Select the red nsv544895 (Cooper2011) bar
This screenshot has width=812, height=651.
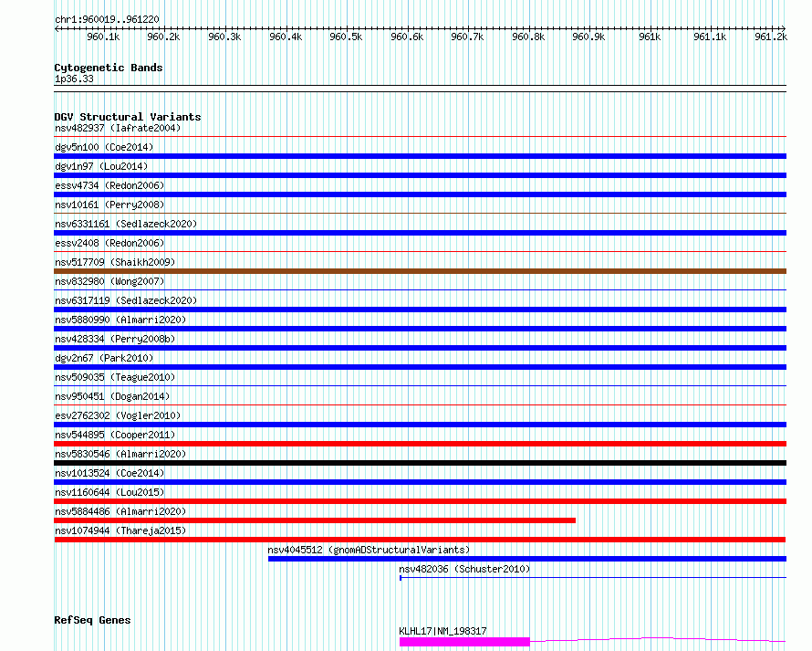[x=420, y=444]
